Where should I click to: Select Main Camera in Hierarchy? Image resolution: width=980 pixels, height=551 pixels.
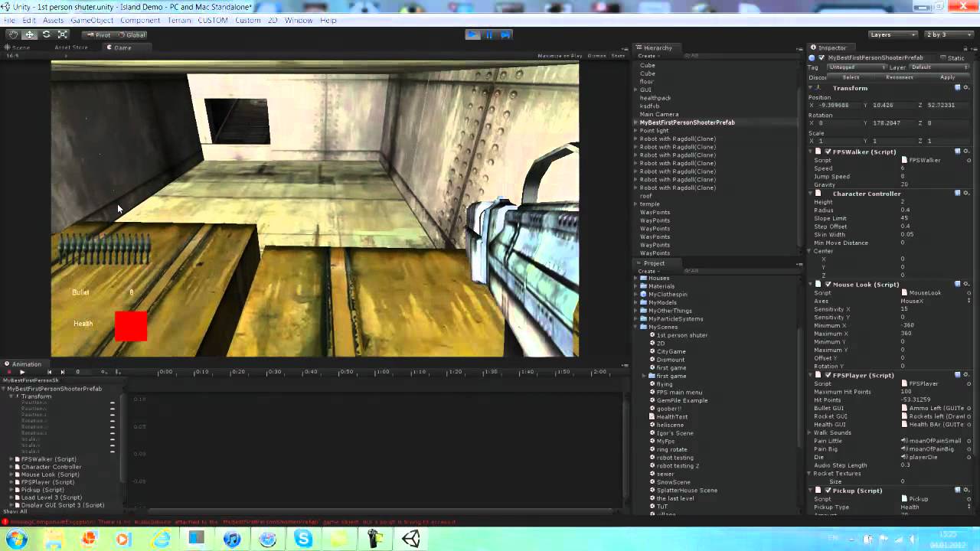coord(659,114)
